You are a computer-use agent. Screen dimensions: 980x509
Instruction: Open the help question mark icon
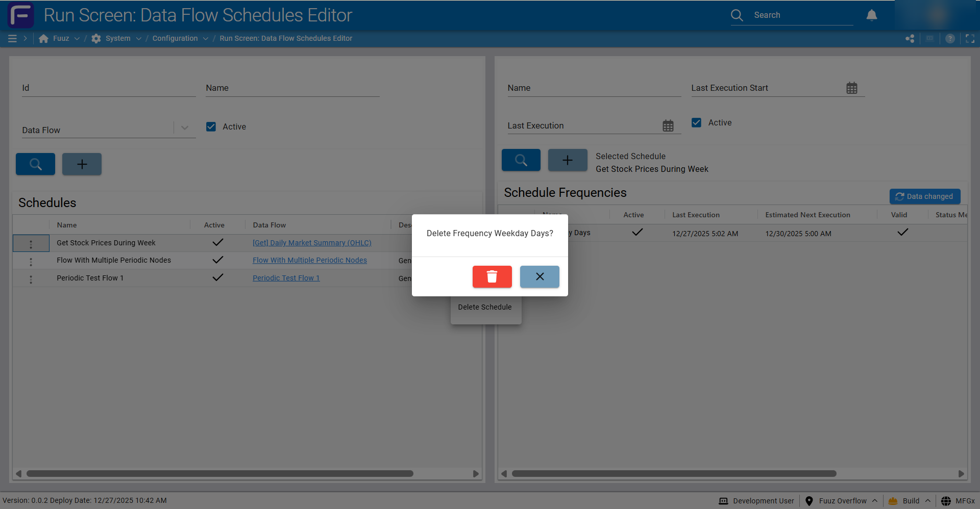point(949,38)
